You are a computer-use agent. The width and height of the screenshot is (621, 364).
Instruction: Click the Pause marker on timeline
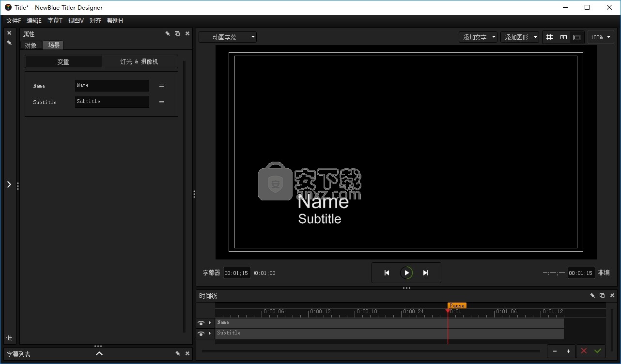[457, 305]
